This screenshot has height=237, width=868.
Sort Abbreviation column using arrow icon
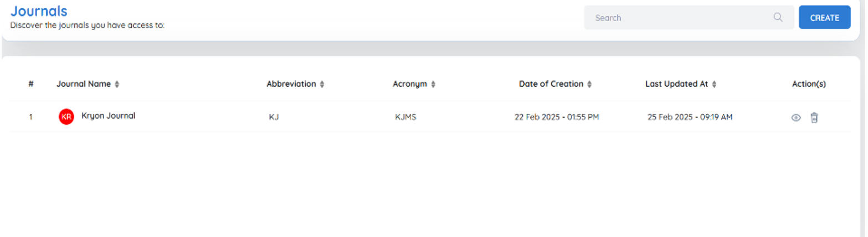pos(322,84)
